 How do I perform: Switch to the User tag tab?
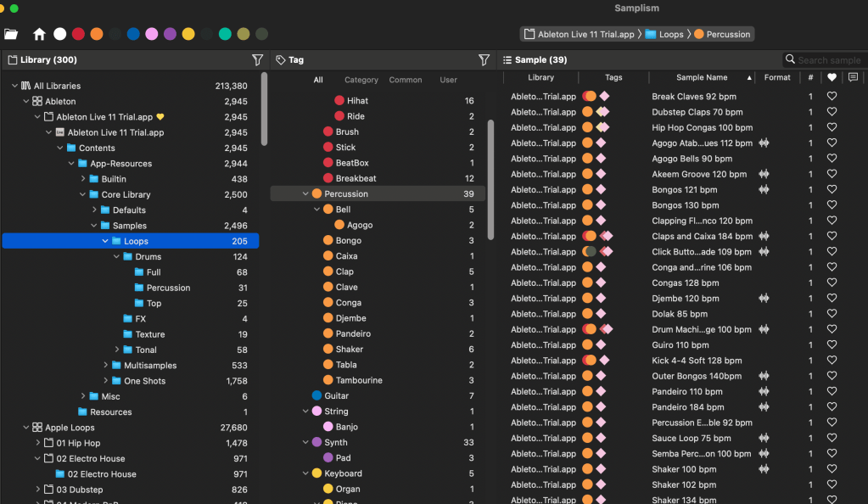pos(448,80)
